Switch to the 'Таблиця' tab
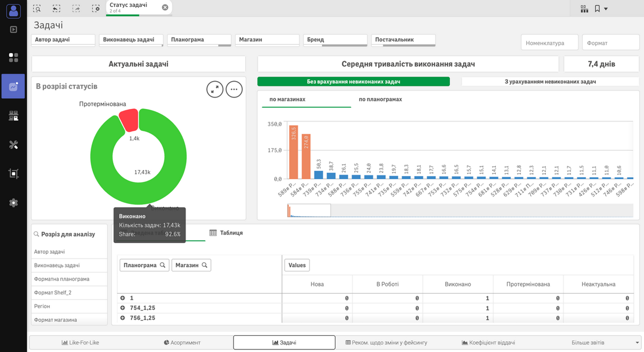This screenshot has width=644, height=352. 226,233
